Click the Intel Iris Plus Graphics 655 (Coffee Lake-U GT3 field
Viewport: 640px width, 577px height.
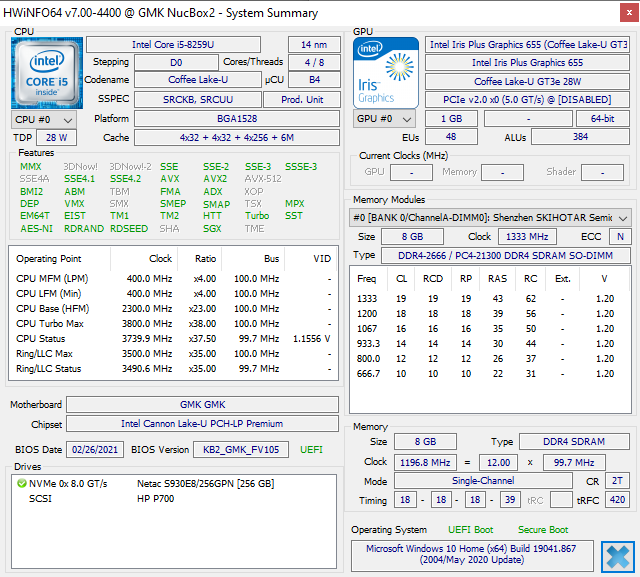point(527,44)
